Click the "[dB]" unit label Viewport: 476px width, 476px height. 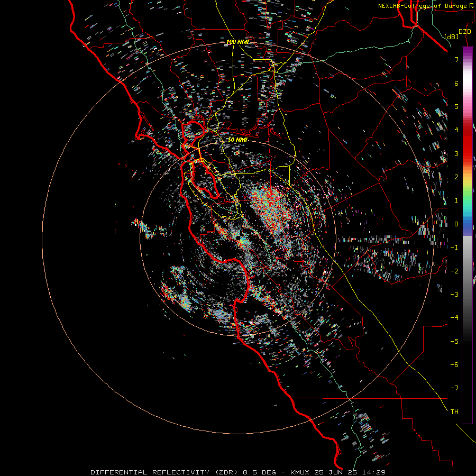[x=452, y=36]
